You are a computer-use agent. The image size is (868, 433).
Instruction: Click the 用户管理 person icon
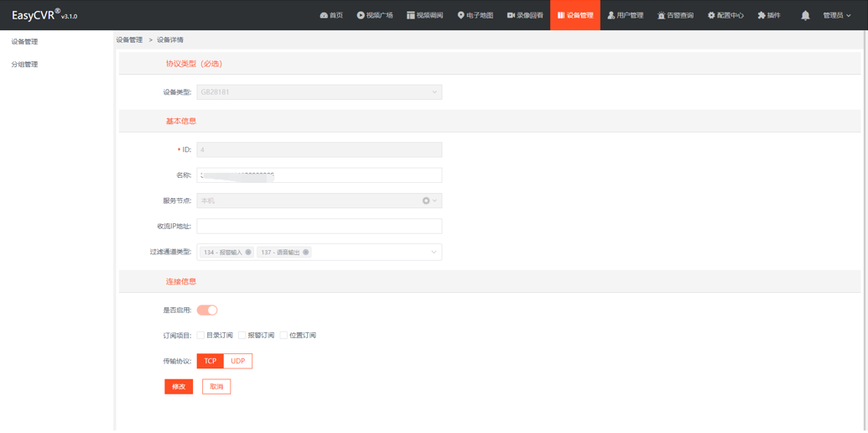[x=611, y=15]
